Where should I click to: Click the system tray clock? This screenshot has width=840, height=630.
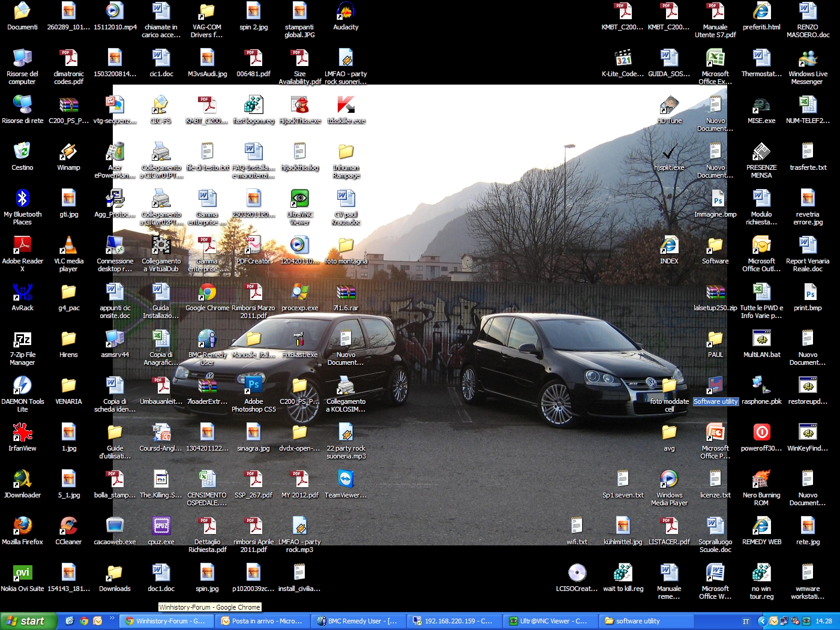click(x=823, y=621)
